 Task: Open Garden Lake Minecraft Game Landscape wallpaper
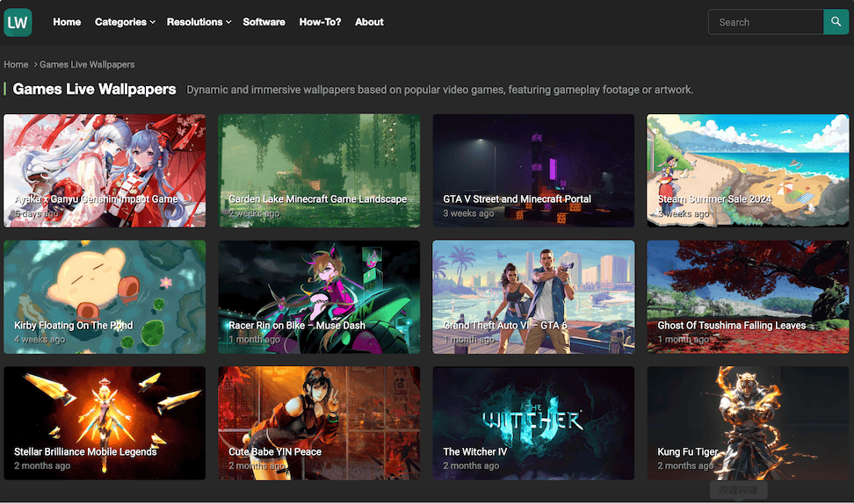319,170
